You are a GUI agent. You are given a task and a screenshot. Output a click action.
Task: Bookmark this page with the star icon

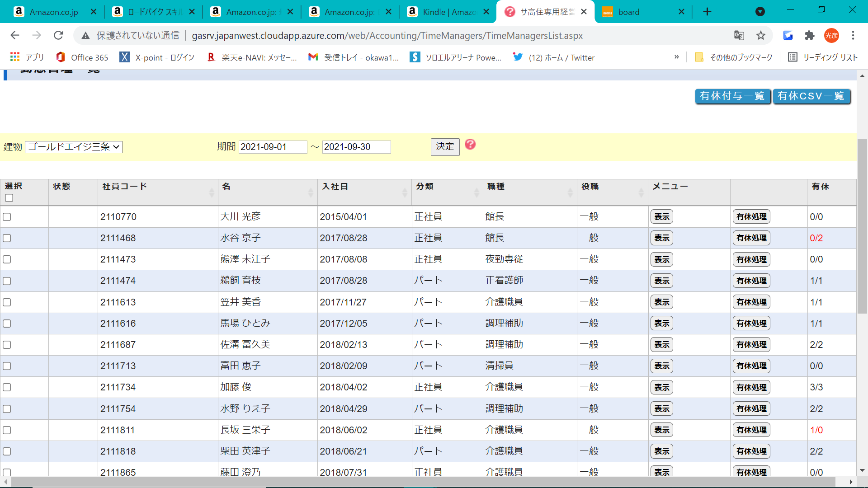point(761,35)
